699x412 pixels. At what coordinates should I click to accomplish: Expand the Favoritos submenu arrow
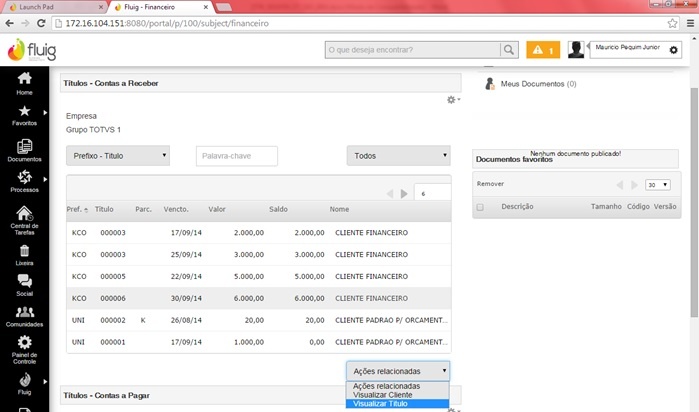tap(45, 112)
